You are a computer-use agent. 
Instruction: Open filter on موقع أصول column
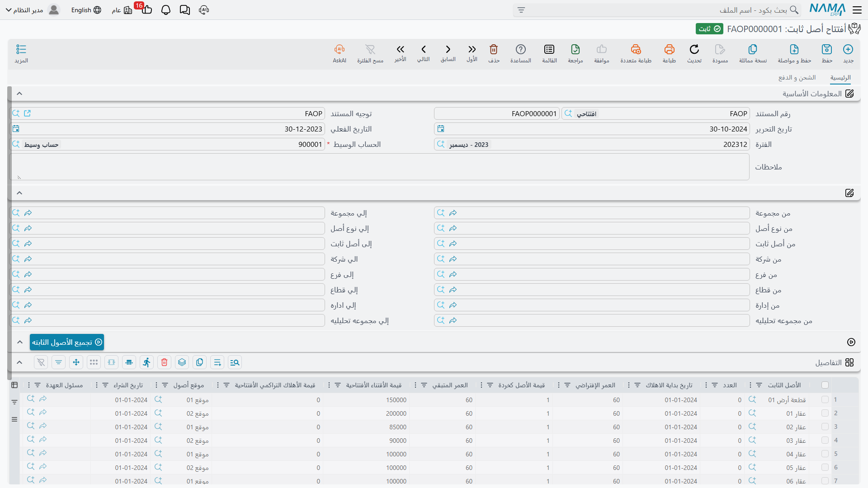(165, 385)
